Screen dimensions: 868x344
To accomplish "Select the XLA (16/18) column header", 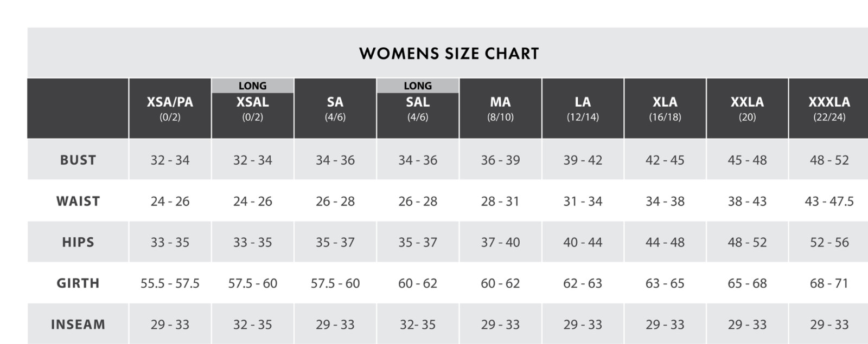I will coord(665,108).
